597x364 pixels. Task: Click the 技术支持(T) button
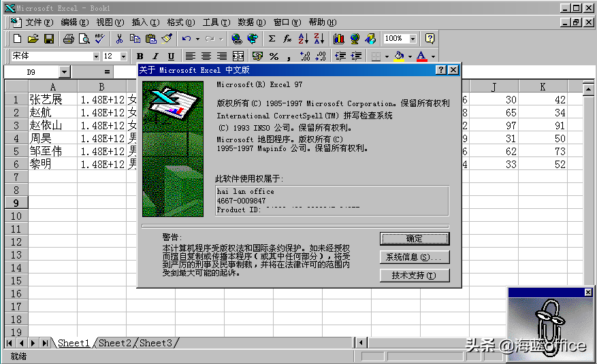[x=415, y=276]
